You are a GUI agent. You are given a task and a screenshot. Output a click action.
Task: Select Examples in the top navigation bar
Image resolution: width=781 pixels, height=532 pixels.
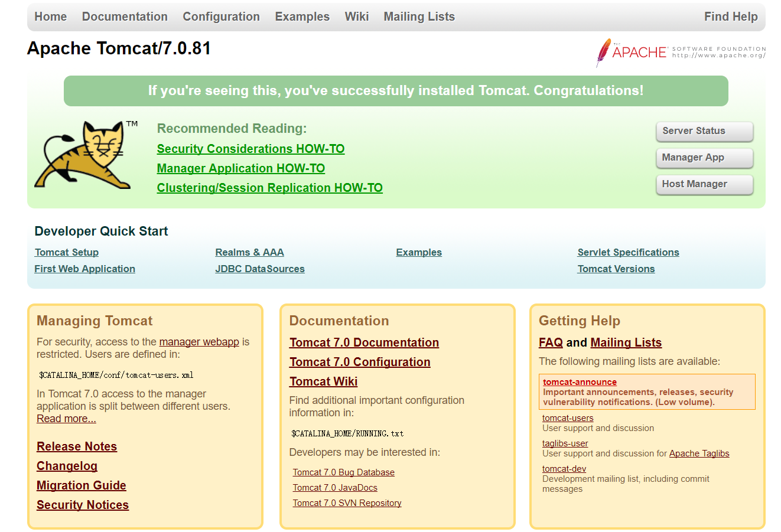pos(302,17)
